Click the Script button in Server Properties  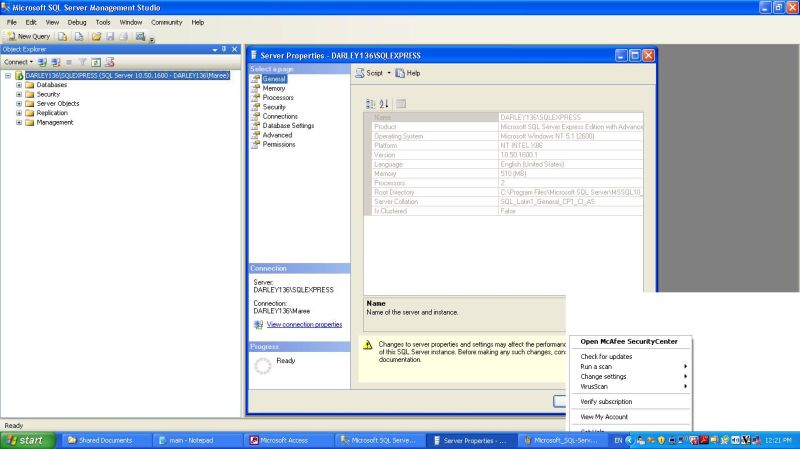click(x=369, y=73)
